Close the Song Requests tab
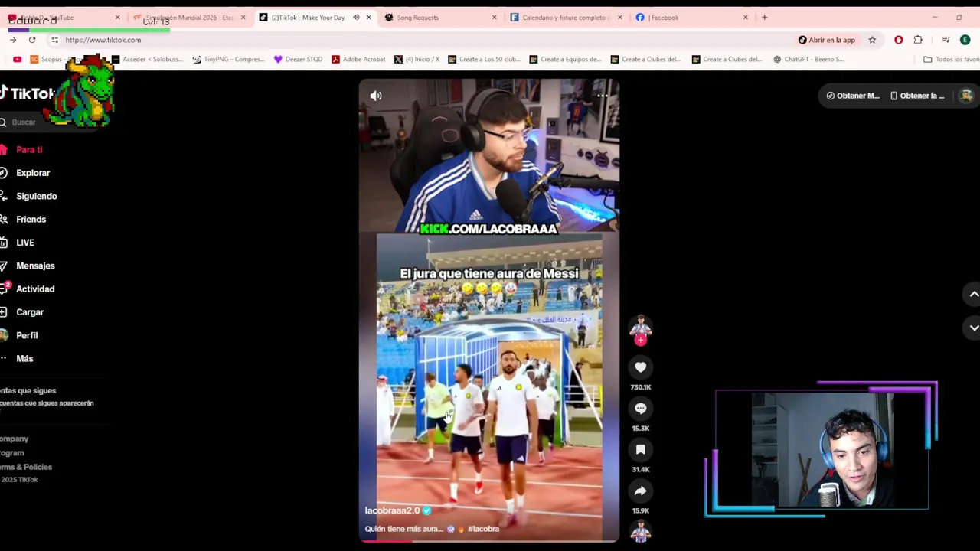The width and height of the screenshot is (980, 551). [x=494, y=18]
